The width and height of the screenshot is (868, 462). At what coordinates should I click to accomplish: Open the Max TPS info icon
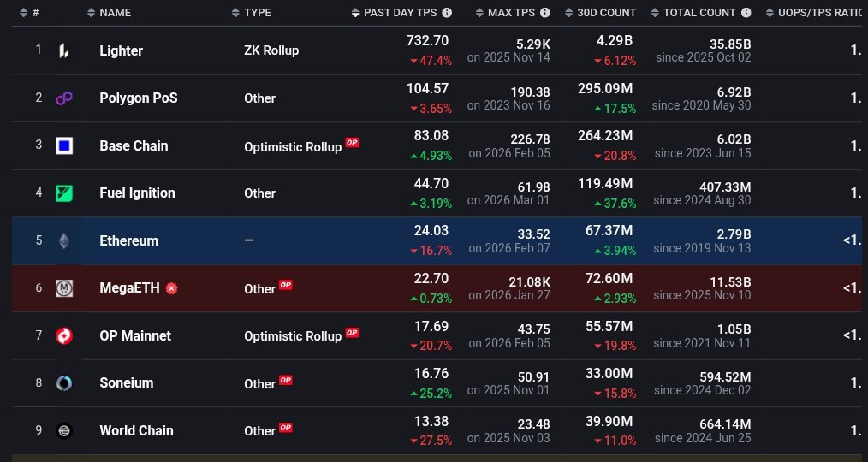pos(545,13)
